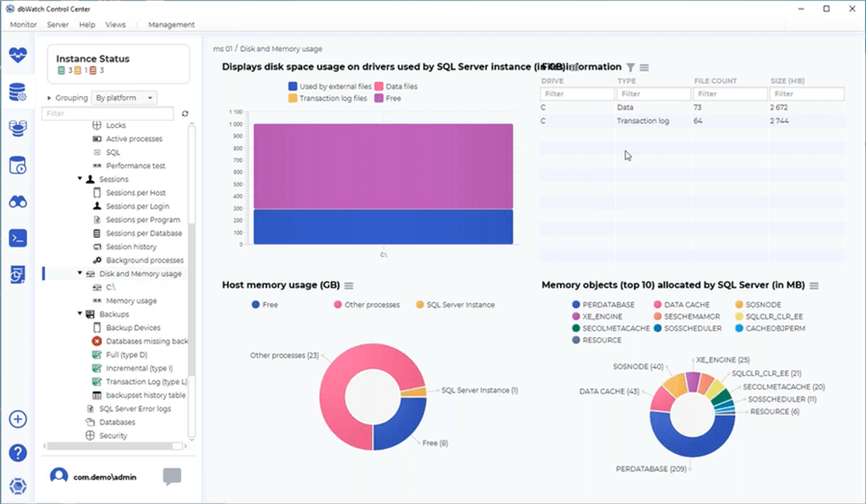Open the Databases tree item
This screenshot has height=504, width=866.
pyautogui.click(x=117, y=422)
